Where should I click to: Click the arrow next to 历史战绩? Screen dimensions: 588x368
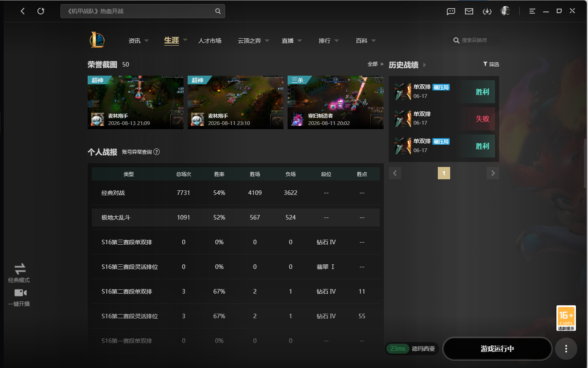tap(425, 65)
